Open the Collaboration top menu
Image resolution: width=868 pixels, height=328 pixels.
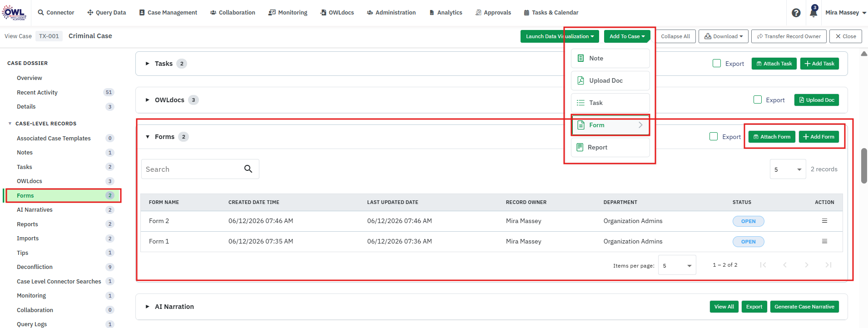[x=233, y=13]
